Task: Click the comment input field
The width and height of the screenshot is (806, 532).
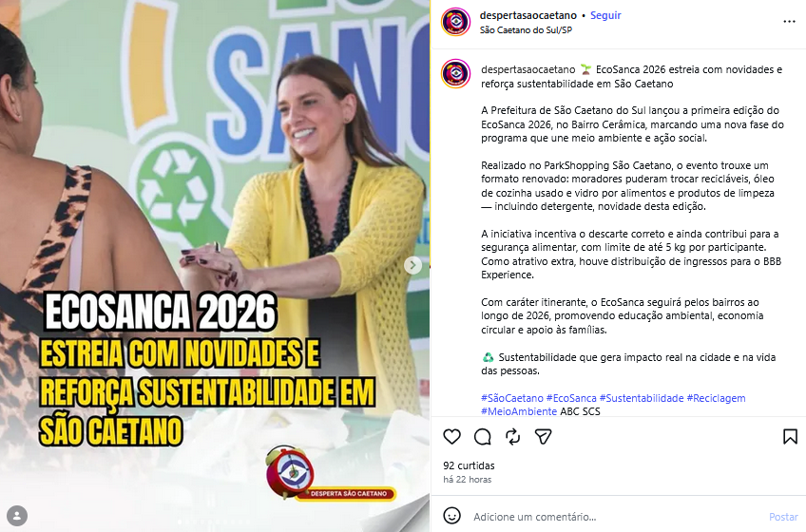Action: pos(617,517)
